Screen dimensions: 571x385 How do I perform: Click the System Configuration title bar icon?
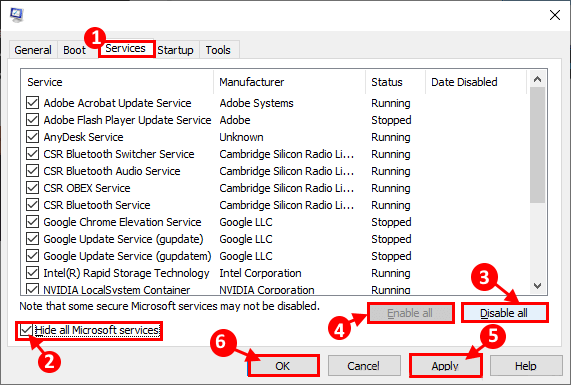17,15
